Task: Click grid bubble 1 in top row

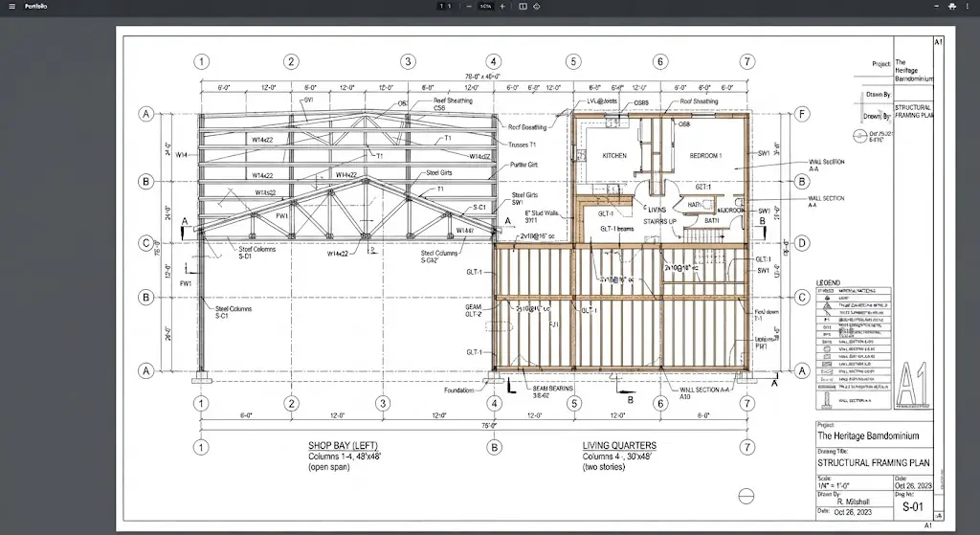Action: click(201, 61)
